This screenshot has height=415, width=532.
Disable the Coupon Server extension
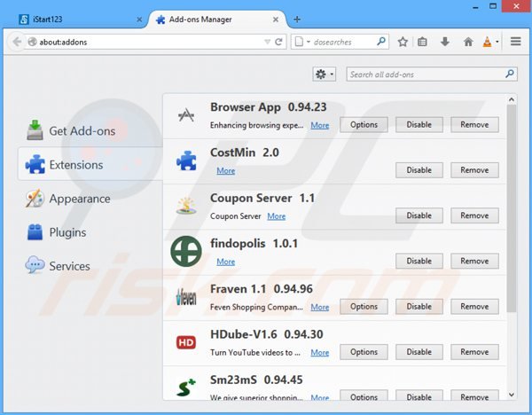(x=419, y=215)
